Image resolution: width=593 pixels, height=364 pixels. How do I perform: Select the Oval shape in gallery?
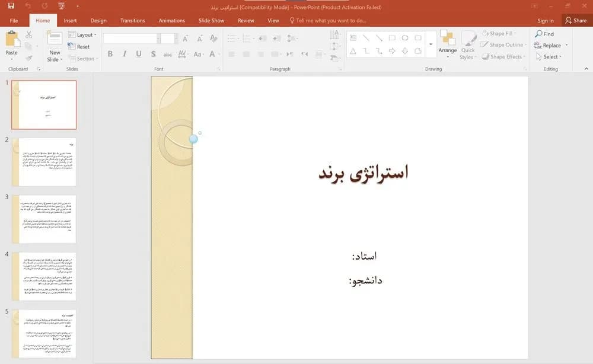(405, 38)
